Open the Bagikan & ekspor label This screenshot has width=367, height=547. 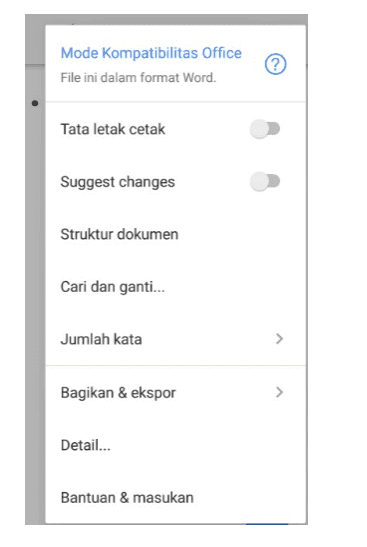(118, 393)
